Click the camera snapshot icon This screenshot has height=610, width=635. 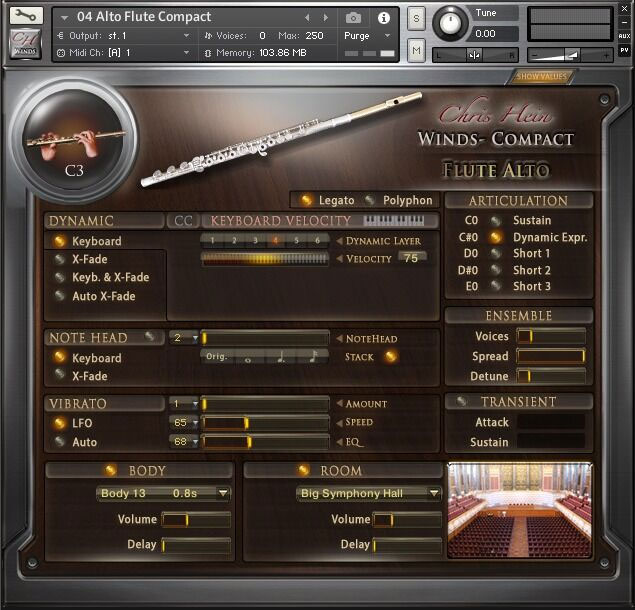[x=353, y=17]
